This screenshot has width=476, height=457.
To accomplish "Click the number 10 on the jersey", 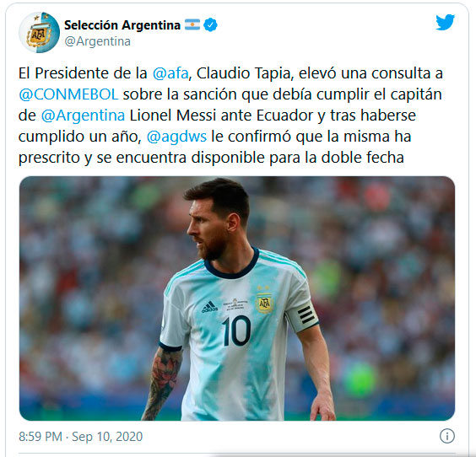I will [x=236, y=331].
